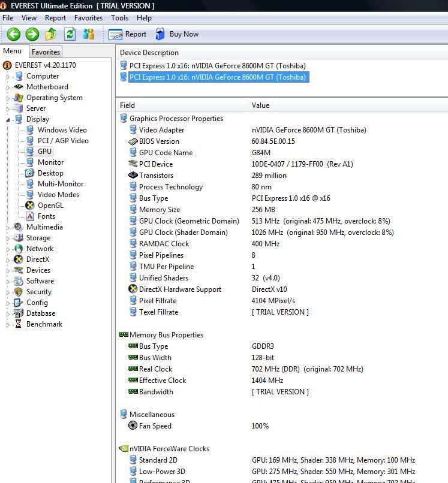The height and width of the screenshot is (483, 448).
Task: Expand the Motherboard tree node
Action: [8, 87]
